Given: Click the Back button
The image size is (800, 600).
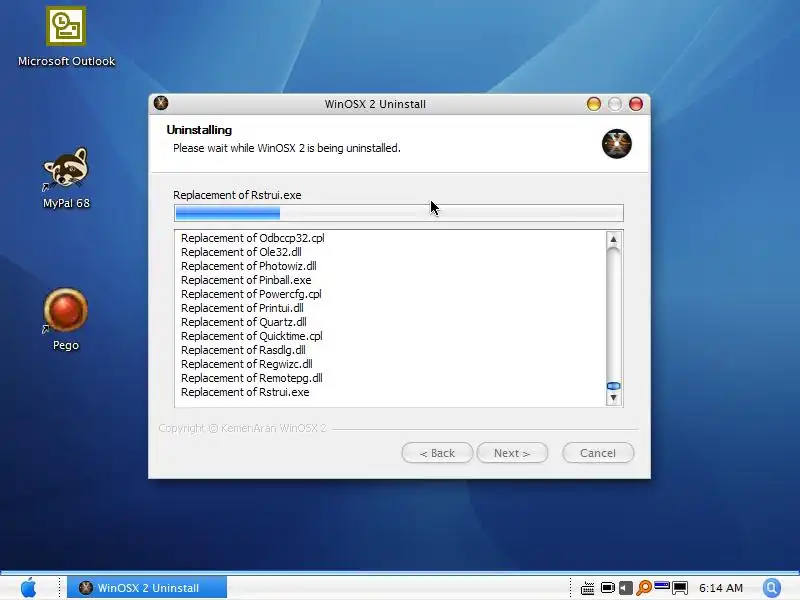Looking at the screenshot, I should point(437,453).
